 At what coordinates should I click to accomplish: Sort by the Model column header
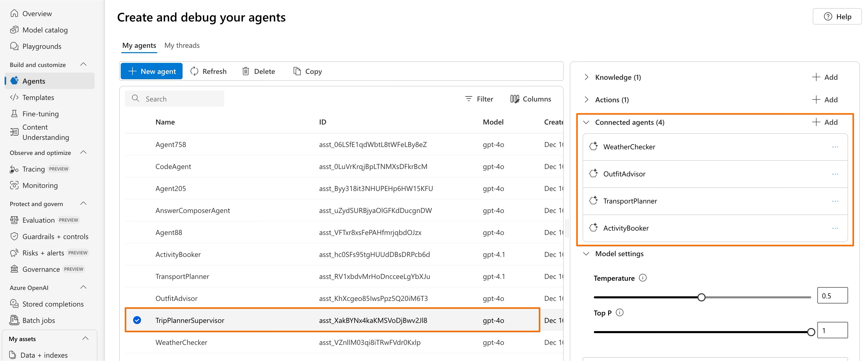(x=493, y=122)
